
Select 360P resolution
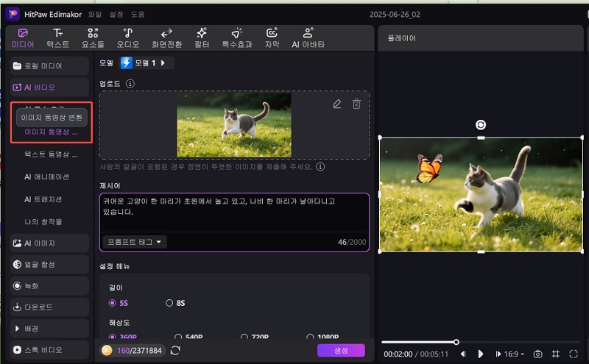123,336
